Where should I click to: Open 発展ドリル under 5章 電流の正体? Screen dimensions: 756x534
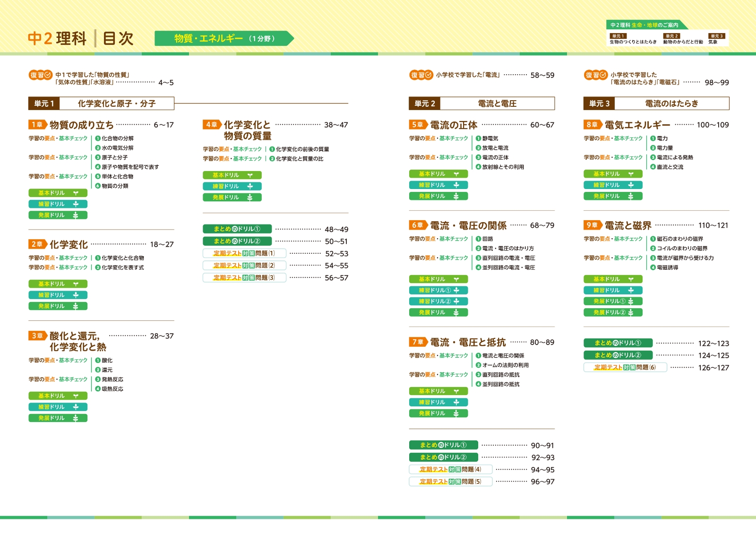click(x=438, y=196)
